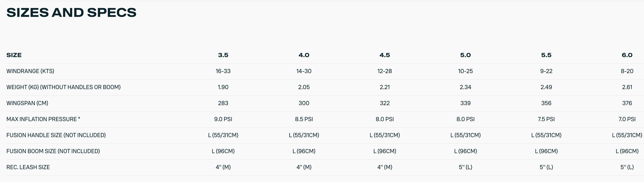Select the 9.0 PSI pressure value

223,119
